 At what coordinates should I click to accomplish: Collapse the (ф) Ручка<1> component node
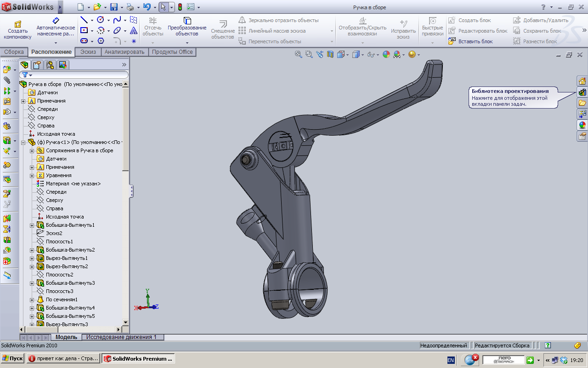[23, 142]
